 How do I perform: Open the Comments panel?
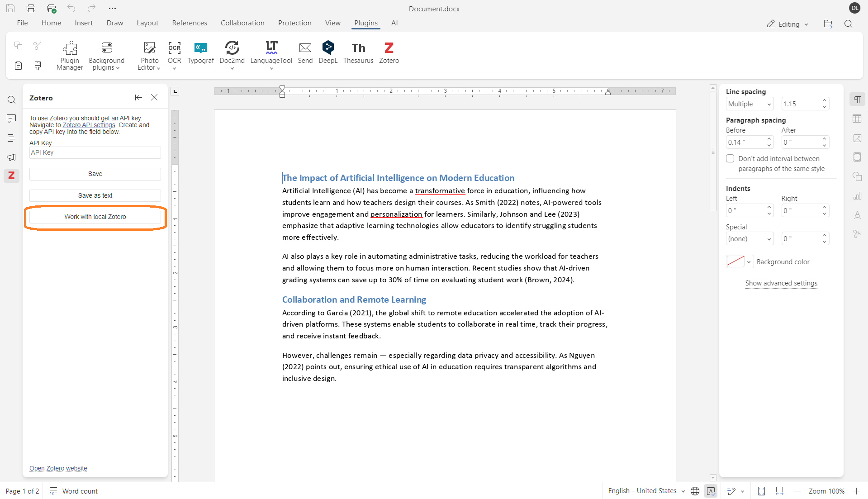tap(11, 119)
